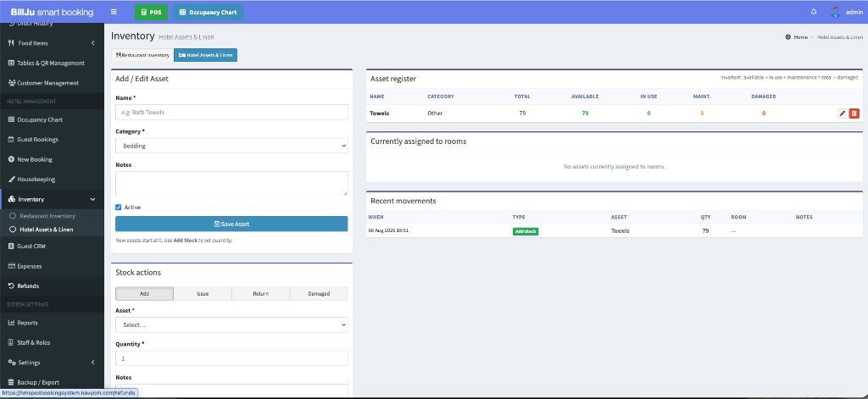Click the Towels name in Asset register
868x399 pixels.
379,113
